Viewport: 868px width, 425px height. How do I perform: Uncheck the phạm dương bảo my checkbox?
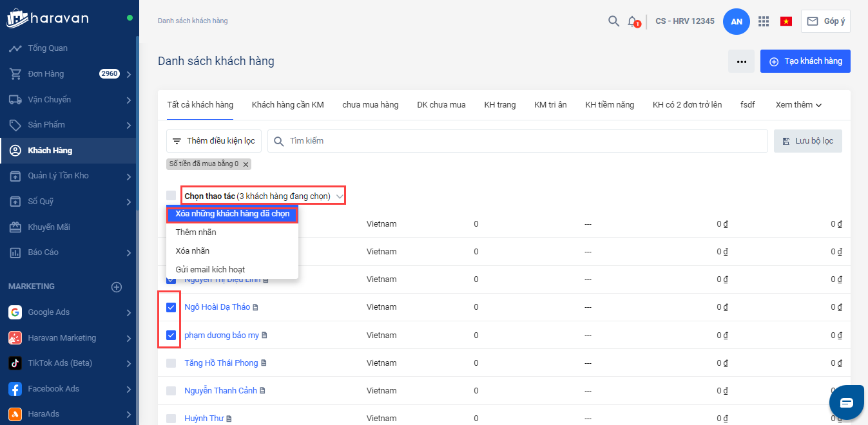(171, 335)
